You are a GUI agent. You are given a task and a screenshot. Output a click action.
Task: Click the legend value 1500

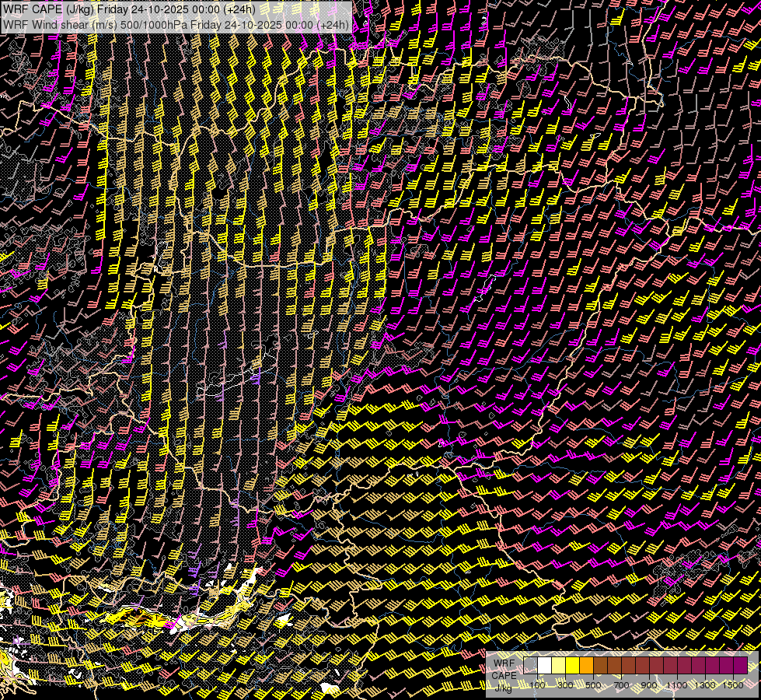click(x=733, y=685)
